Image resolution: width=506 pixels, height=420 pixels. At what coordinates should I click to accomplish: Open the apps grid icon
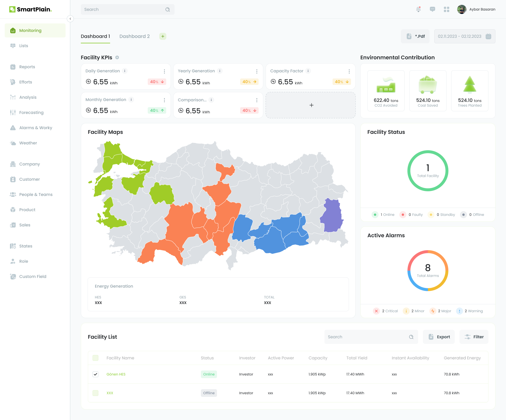(447, 9)
